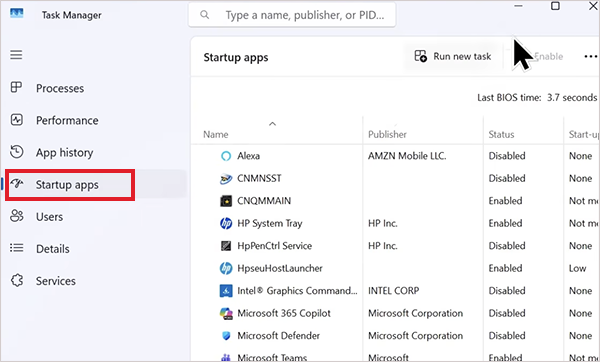
Task: Focus the name, publisher, or PID search box
Action: point(292,15)
